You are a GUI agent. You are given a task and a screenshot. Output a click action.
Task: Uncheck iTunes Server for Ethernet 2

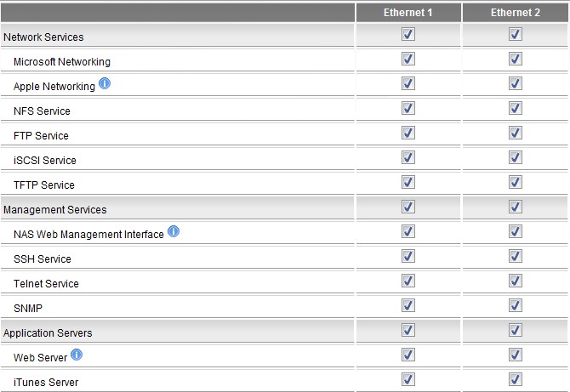coord(515,379)
